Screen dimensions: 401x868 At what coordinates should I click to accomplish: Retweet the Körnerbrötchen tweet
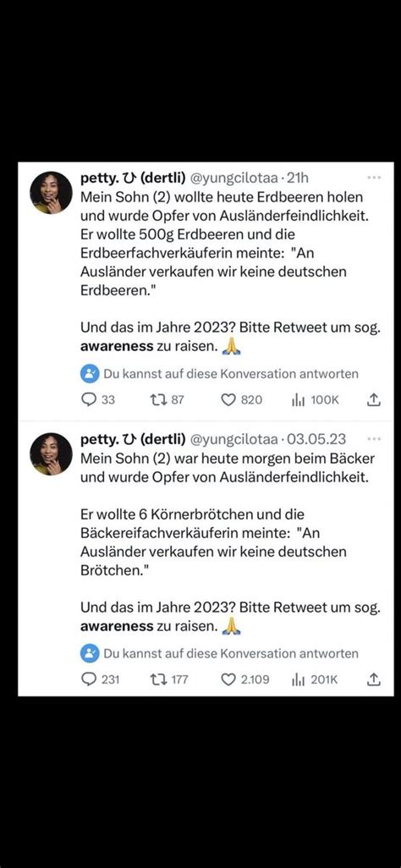(169, 679)
